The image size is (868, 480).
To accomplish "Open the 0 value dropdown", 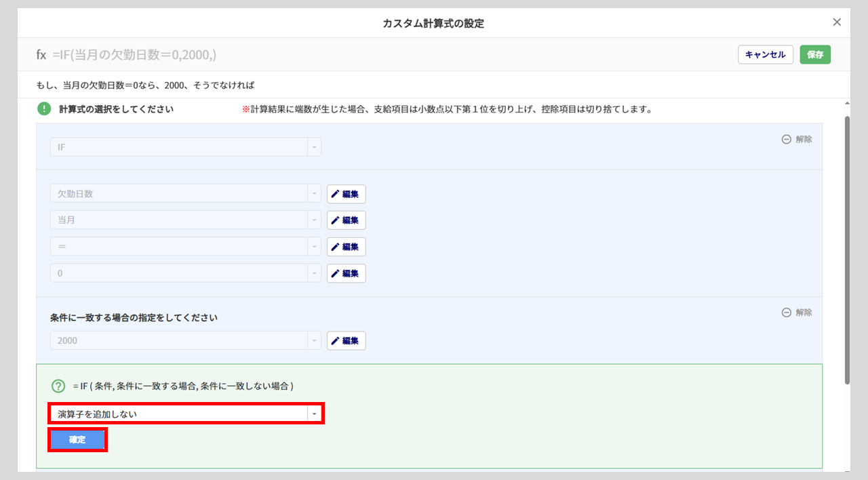I will point(186,273).
